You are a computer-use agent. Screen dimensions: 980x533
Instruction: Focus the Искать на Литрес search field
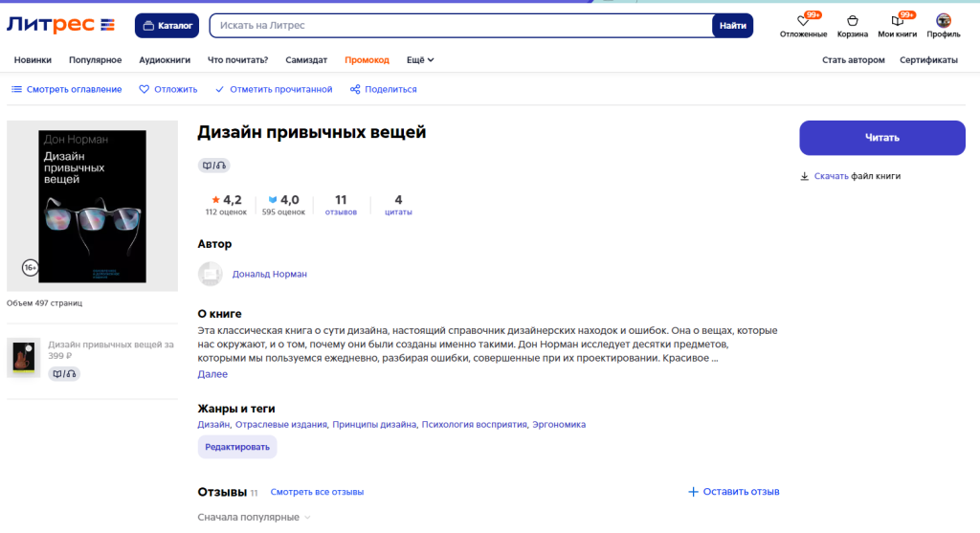(461, 26)
